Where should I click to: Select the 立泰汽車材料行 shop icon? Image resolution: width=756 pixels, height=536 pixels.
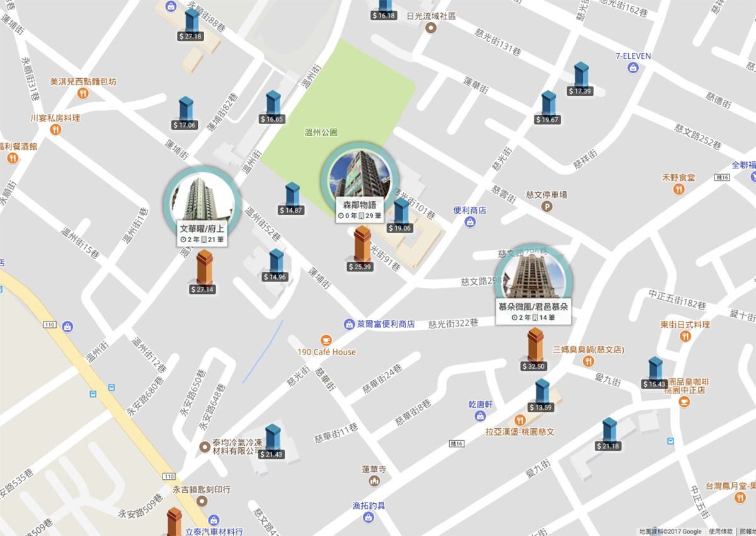click(213, 521)
